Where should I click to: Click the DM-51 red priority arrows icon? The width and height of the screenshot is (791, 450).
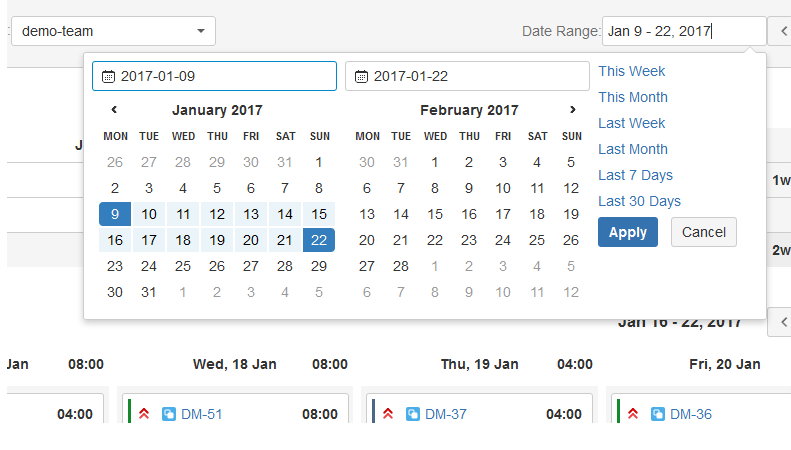144,414
